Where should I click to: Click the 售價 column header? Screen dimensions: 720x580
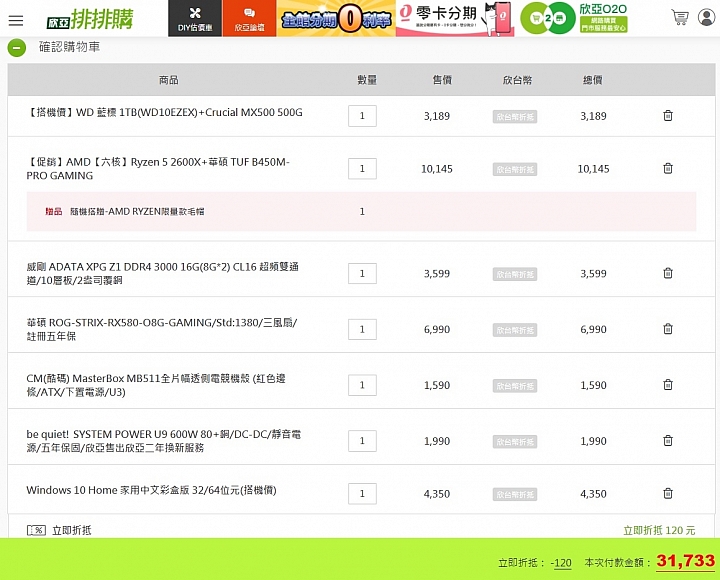(442, 80)
